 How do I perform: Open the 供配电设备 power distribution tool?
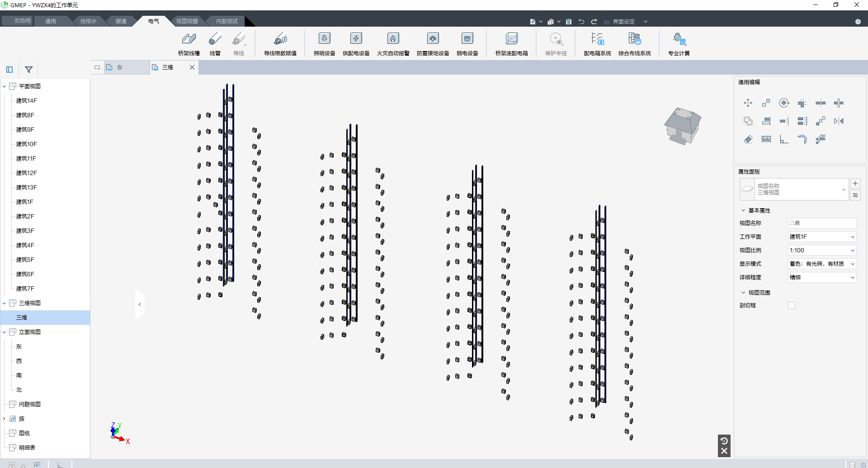tap(356, 44)
